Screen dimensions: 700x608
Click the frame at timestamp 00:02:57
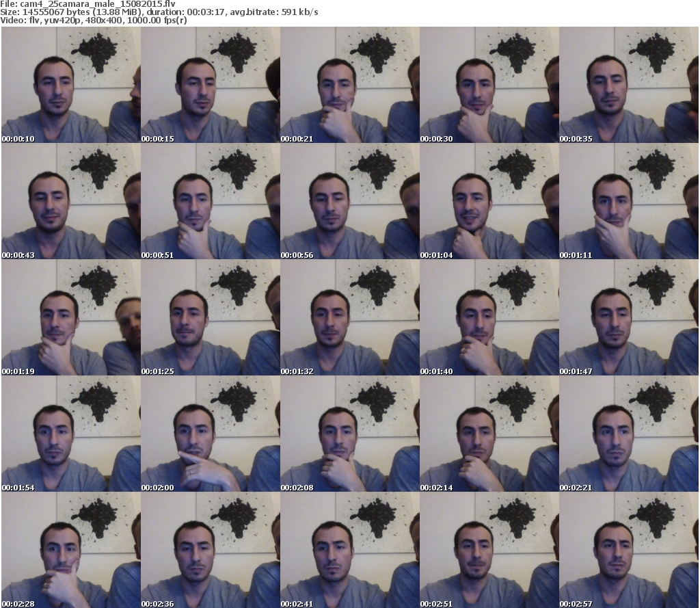[x=629, y=549]
